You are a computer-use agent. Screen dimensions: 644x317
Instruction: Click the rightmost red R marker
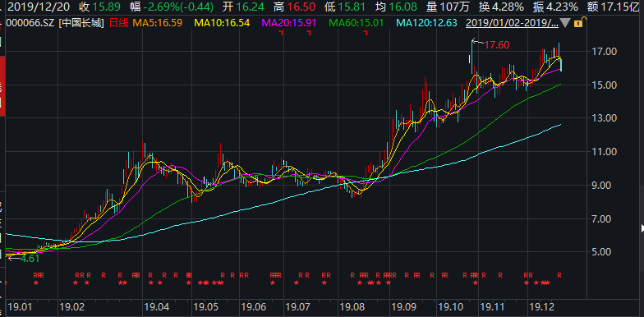(x=559, y=274)
